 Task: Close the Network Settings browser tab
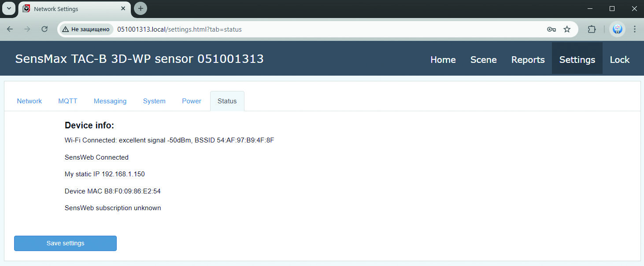click(124, 8)
